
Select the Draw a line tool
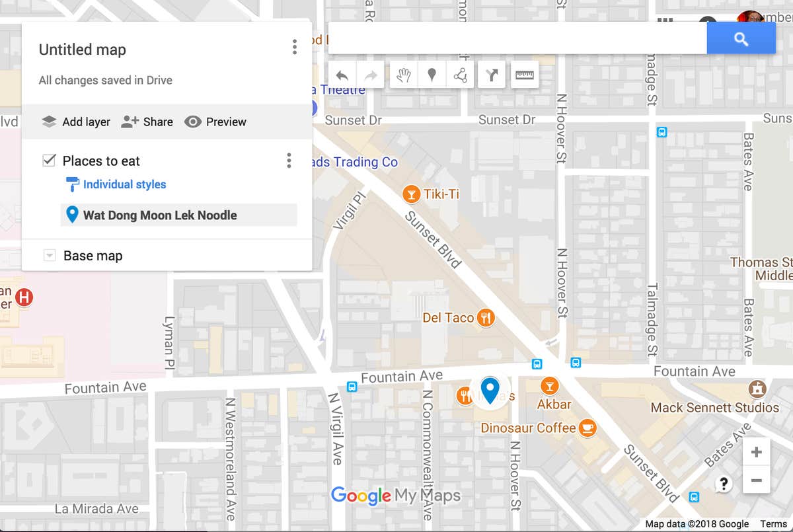pos(460,74)
